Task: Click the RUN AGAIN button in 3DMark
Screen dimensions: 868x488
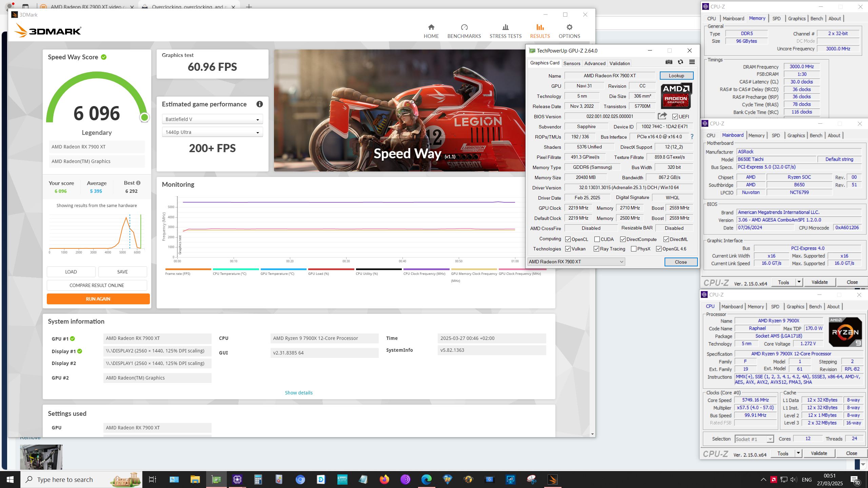Action: pos(98,299)
